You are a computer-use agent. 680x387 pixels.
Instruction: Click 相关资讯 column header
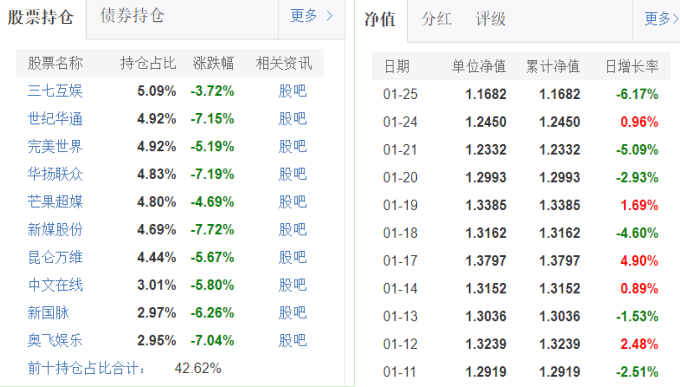click(x=284, y=63)
